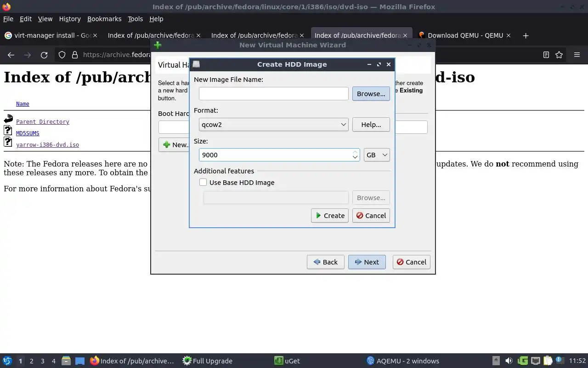
Task: Open the MD5SUMS file link
Action: (28, 133)
